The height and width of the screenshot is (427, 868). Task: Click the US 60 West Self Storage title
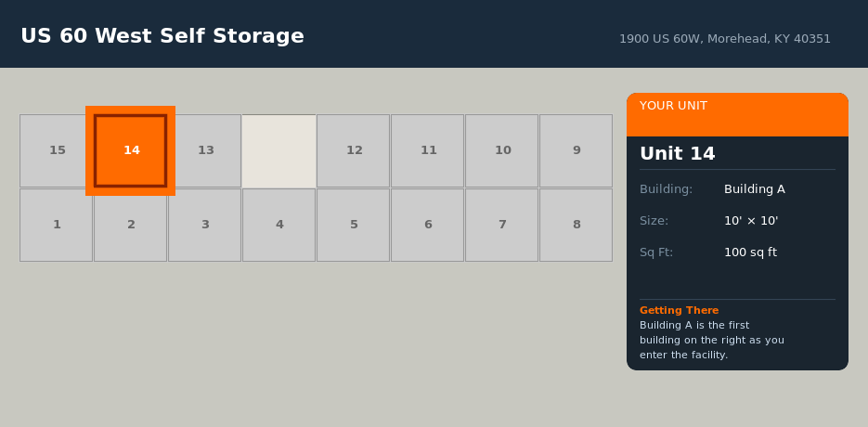tap(162, 36)
